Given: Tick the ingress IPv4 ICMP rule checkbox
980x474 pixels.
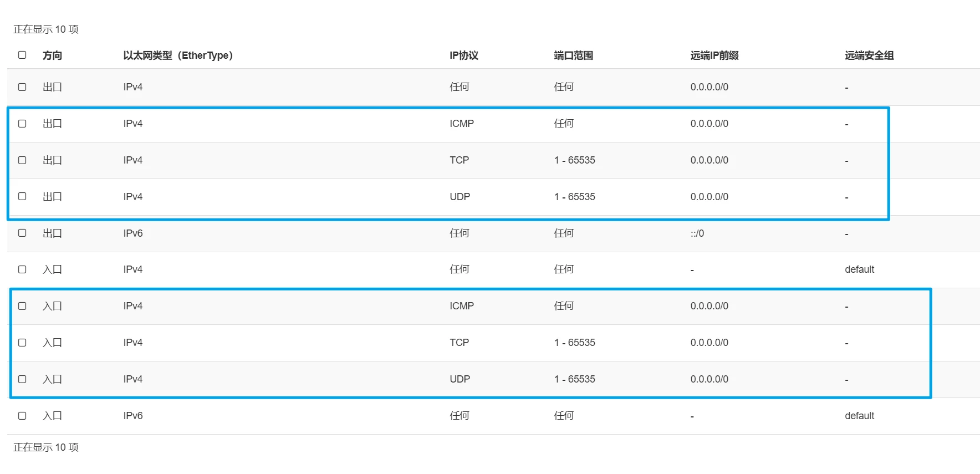Looking at the screenshot, I should point(22,306).
